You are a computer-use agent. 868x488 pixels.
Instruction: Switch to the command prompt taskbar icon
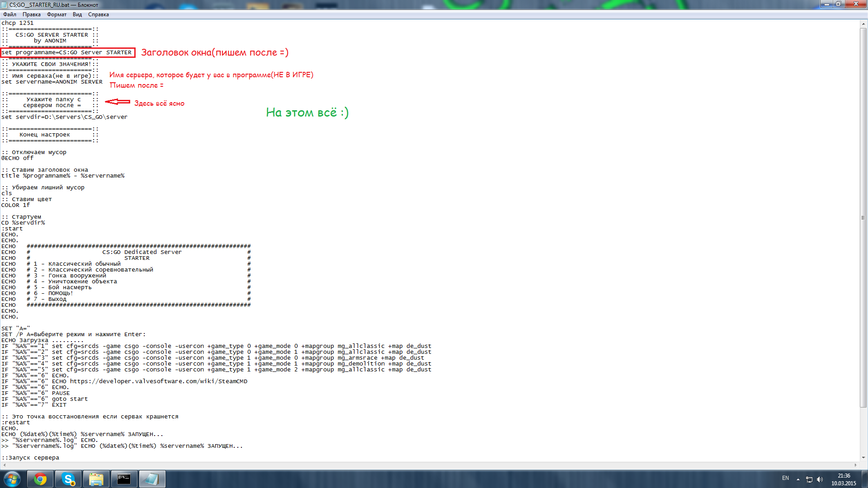124,479
